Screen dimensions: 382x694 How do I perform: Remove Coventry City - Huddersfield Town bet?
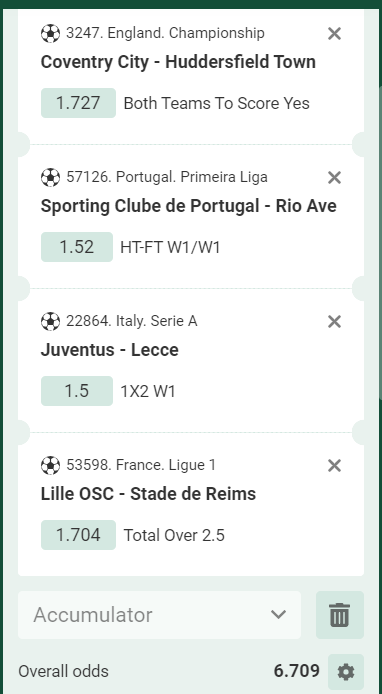pos(334,33)
